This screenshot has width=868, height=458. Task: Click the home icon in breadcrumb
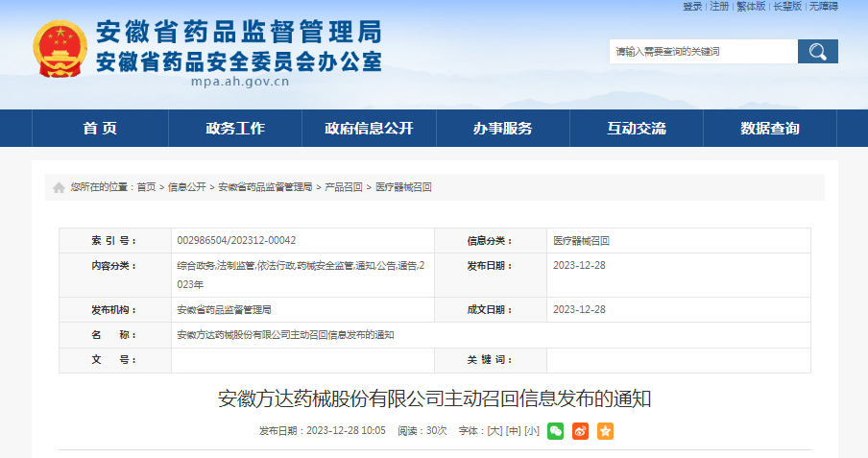point(59,188)
